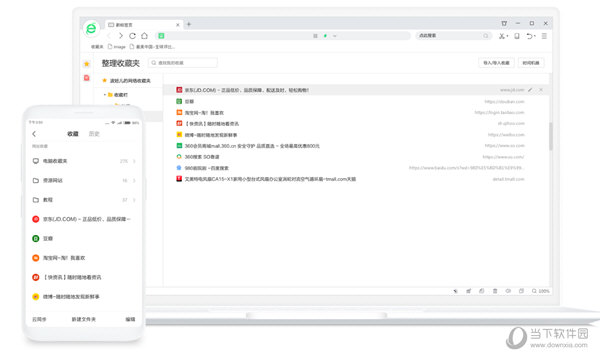The width and height of the screenshot is (600, 360).
Task: Click the mobile phone icon in toolbar
Action: [517, 36]
